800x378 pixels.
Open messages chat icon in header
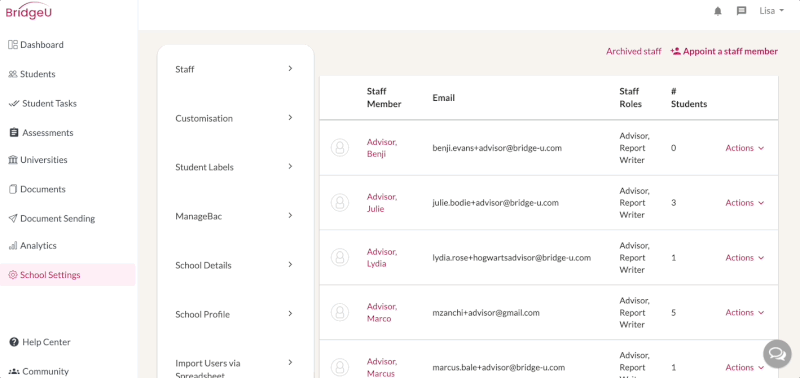[x=741, y=11]
